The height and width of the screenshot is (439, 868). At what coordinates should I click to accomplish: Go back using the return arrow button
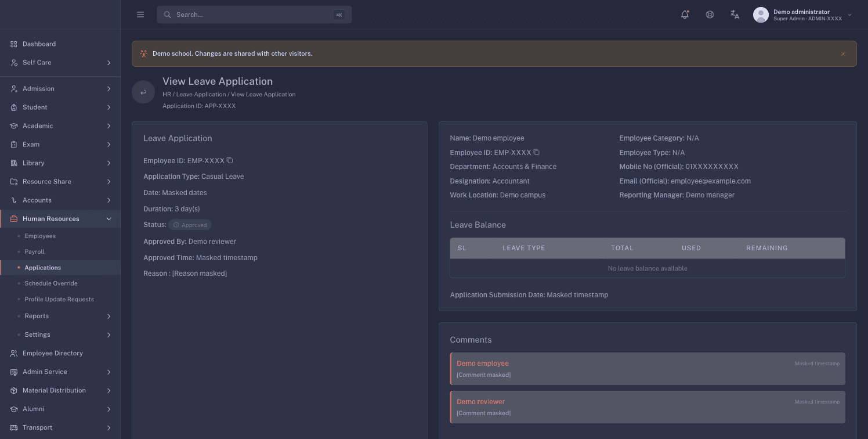(143, 92)
